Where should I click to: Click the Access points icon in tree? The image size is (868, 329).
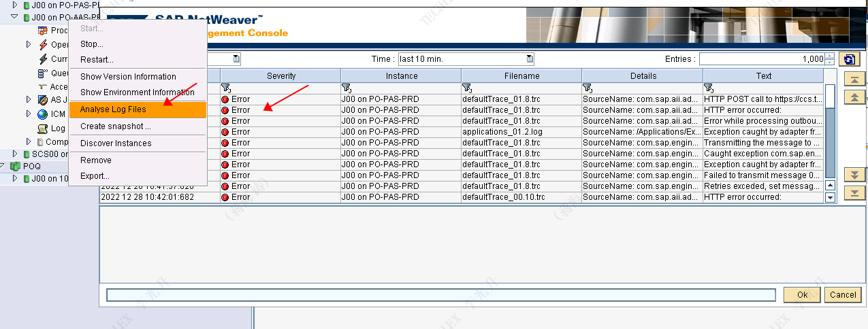[x=42, y=86]
